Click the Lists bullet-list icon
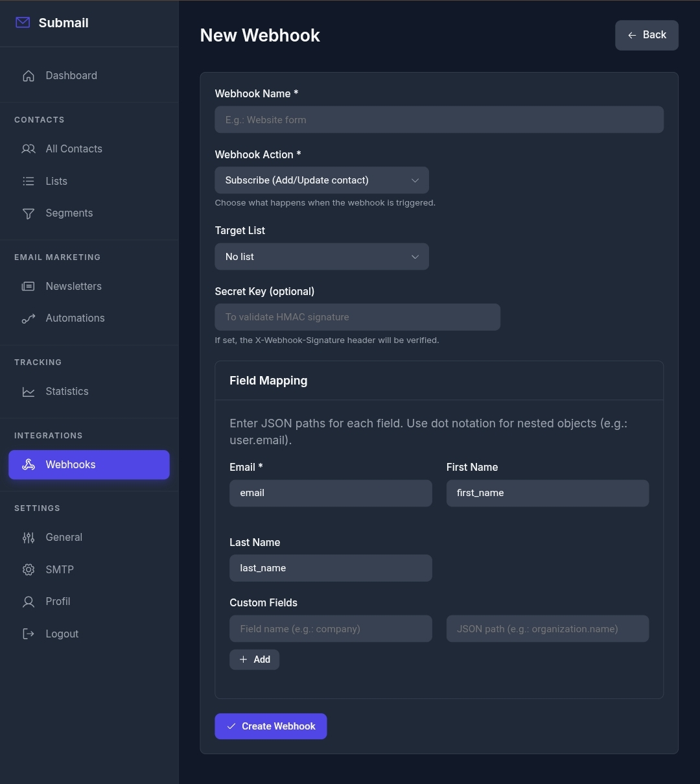Viewport: 700px width, 784px height. pyautogui.click(x=29, y=182)
